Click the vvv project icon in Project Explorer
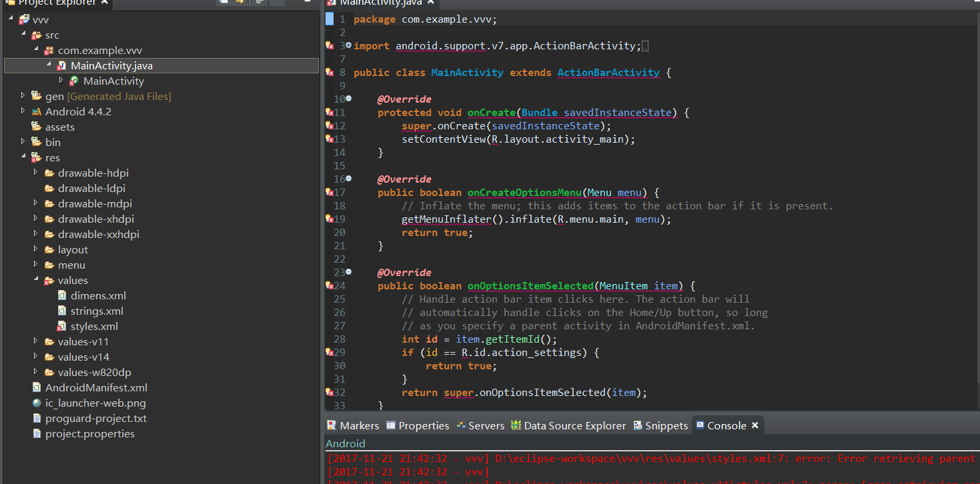The height and width of the screenshot is (484, 980). 24,20
